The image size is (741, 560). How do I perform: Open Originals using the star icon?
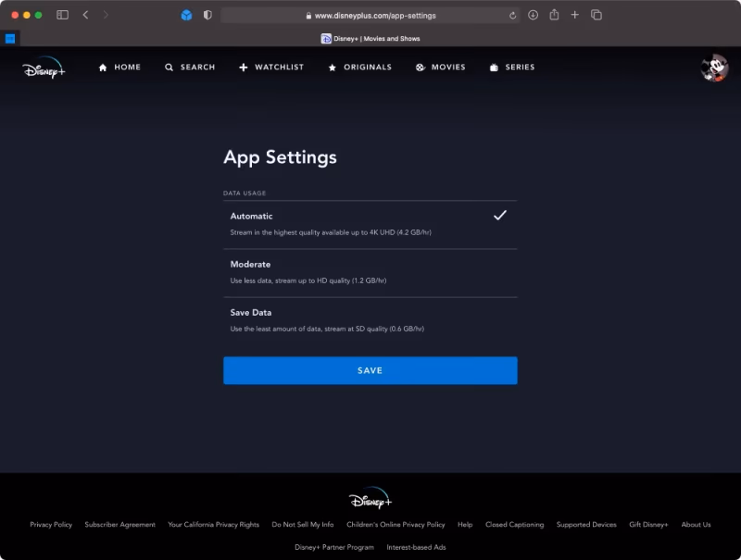tap(333, 67)
